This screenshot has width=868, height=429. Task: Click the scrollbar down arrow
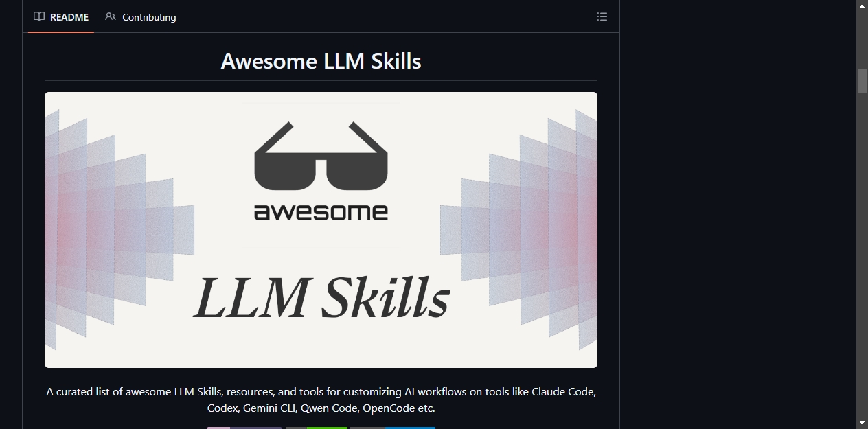(862, 423)
